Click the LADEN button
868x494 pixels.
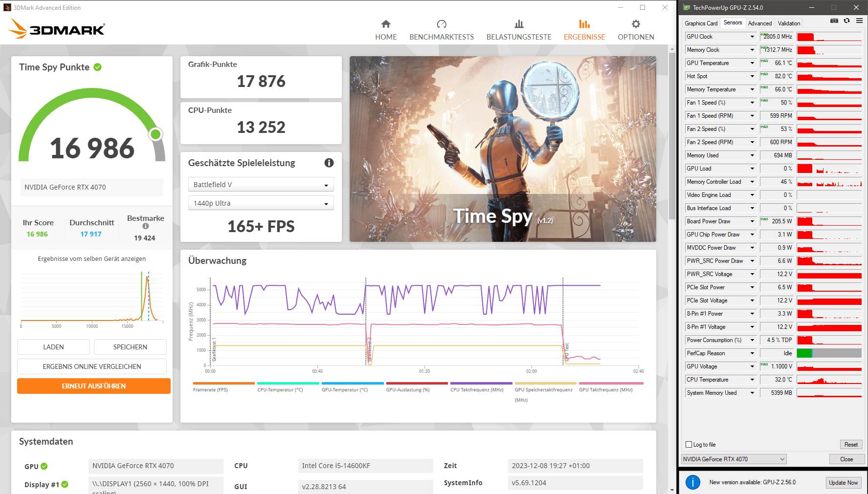coord(53,347)
